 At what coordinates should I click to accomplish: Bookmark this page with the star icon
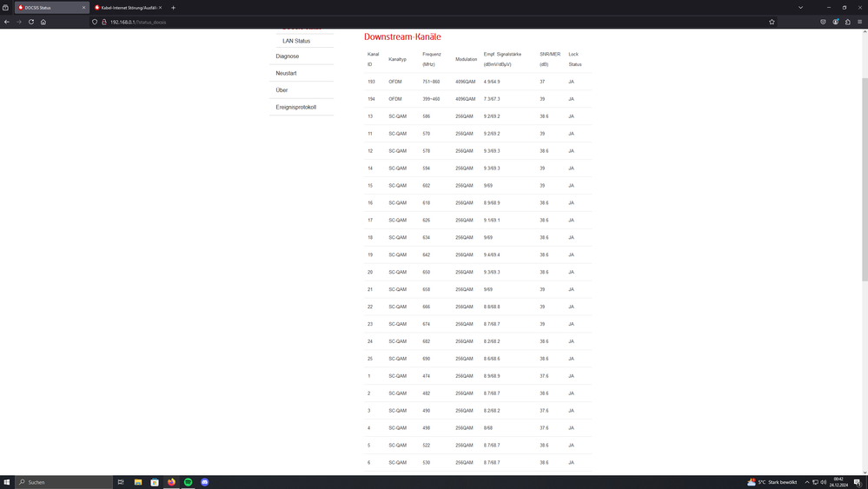pos(772,22)
